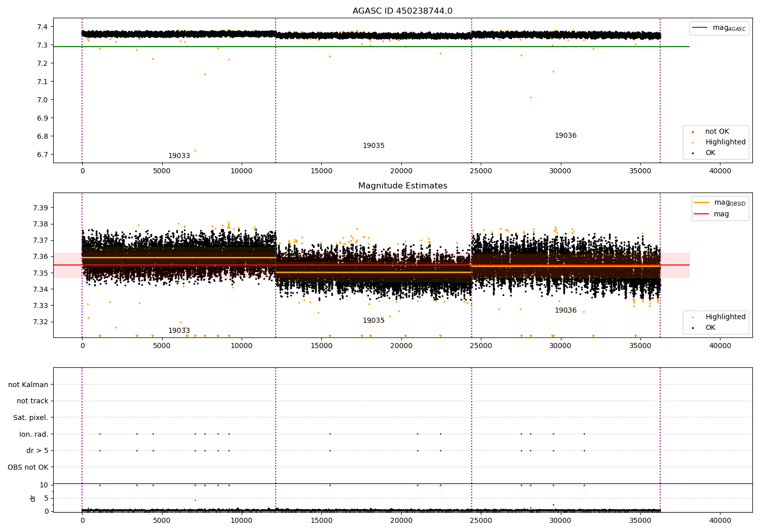
Task: Click obsid label 19035 in the top plot
Action: [x=373, y=146]
